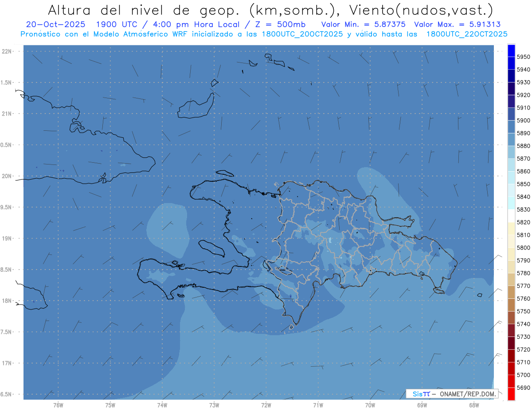Image resolution: width=532 pixels, height=411 pixels.
Task: Click the 5950 blue color legend swatch
Action: click(x=511, y=51)
